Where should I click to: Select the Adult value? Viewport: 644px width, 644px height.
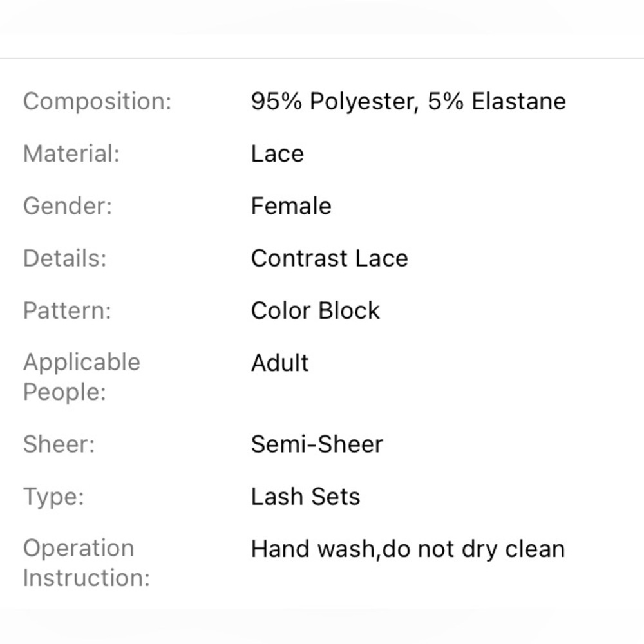280,363
